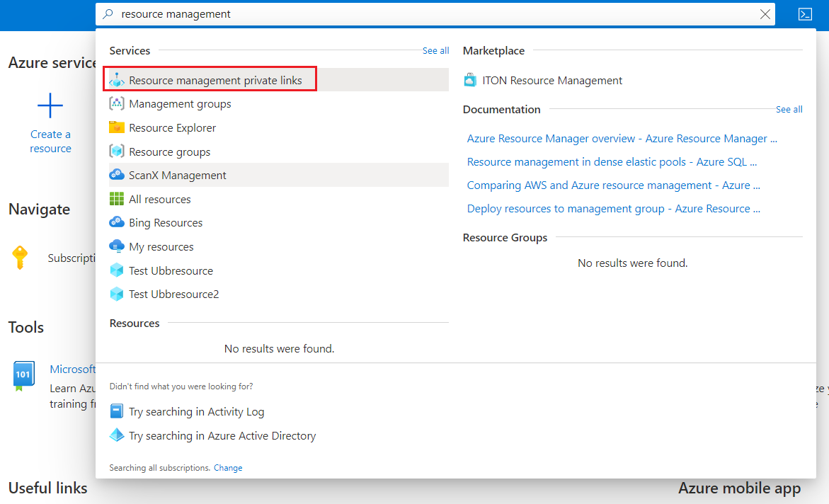Select Bing Resources service
Viewport: 829px width, 504px height.
(164, 222)
